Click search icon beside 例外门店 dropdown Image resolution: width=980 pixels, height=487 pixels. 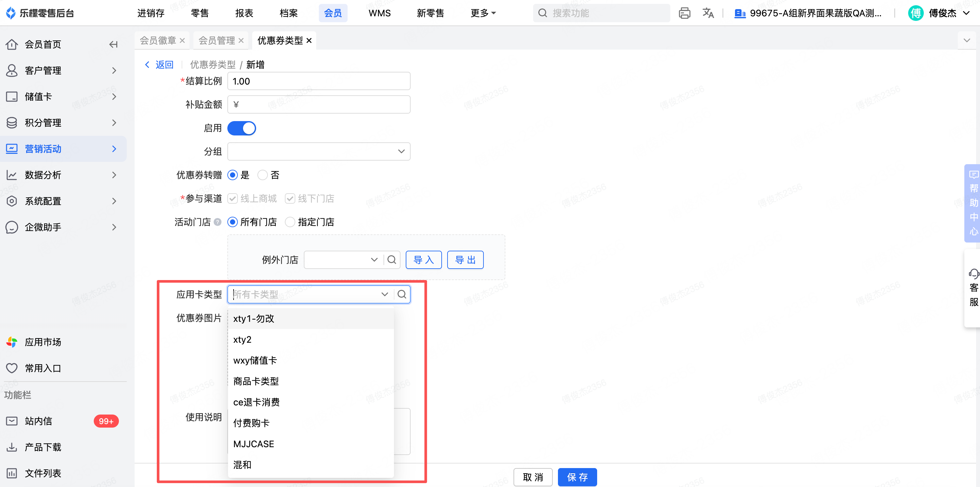391,260
